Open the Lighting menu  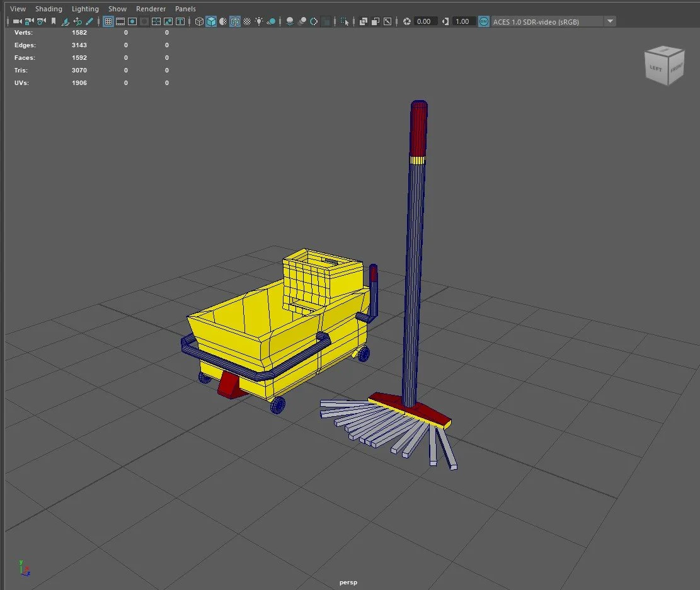click(85, 8)
